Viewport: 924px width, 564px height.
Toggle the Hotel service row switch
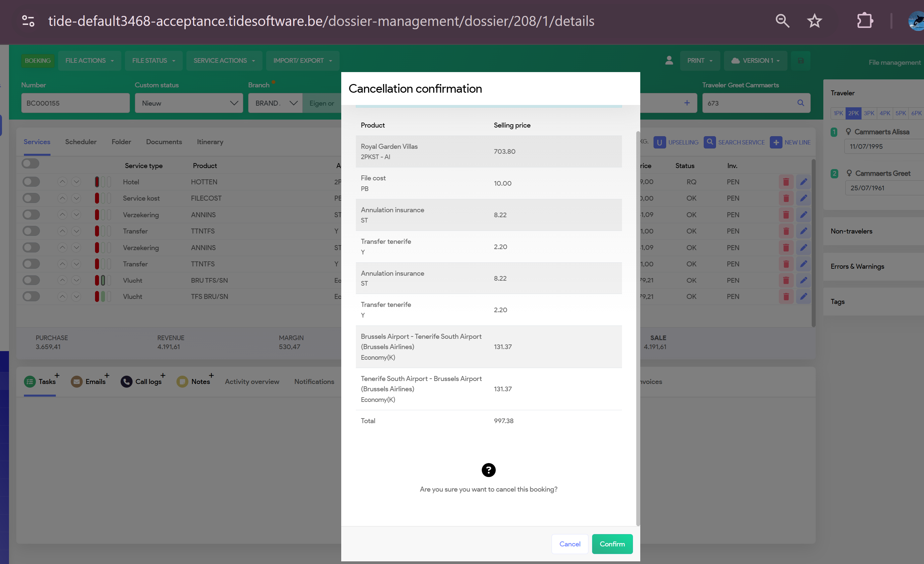pyautogui.click(x=31, y=182)
